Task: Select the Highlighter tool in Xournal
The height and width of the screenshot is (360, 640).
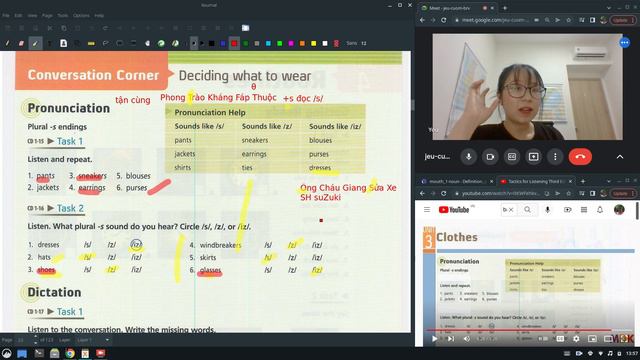Action: (x=35, y=43)
